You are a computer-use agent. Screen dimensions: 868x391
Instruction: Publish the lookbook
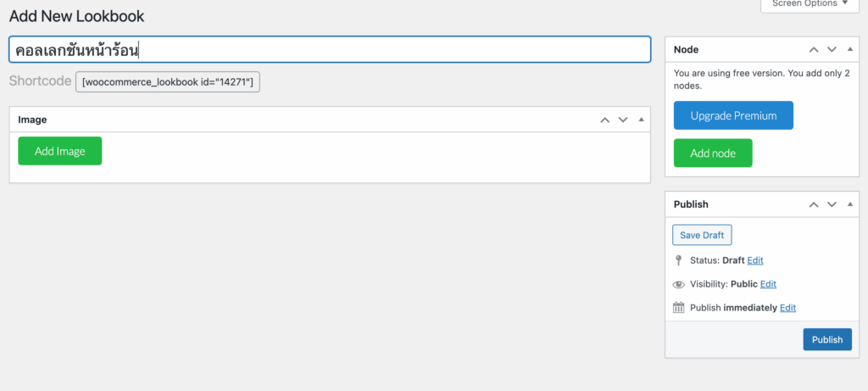click(827, 339)
